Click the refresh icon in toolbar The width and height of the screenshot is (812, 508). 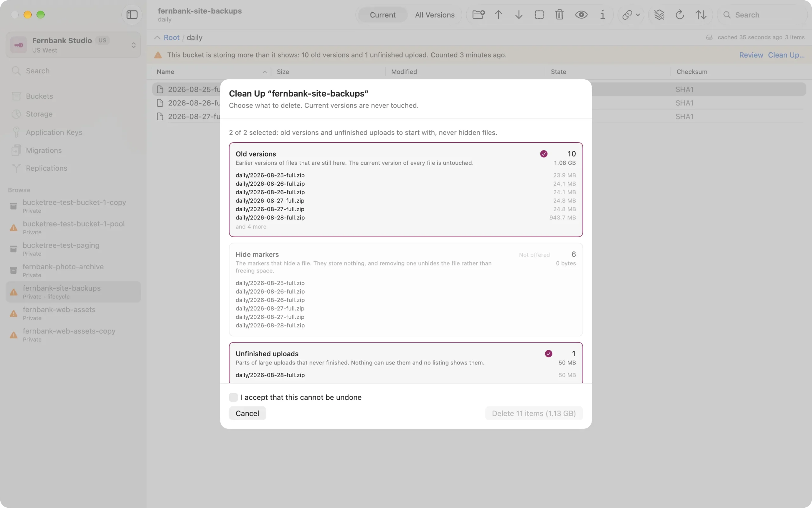(680, 15)
